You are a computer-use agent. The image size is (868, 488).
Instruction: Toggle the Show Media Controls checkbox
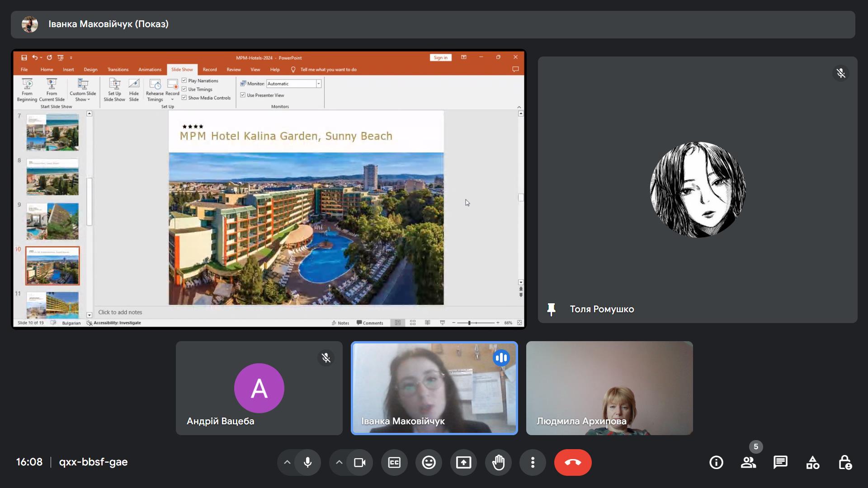pos(184,98)
